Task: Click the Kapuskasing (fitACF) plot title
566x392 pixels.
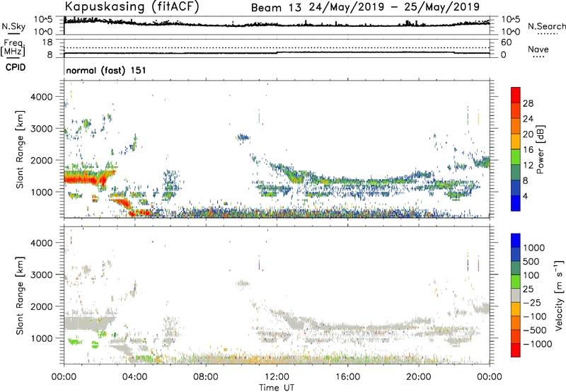Action: click(x=132, y=7)
